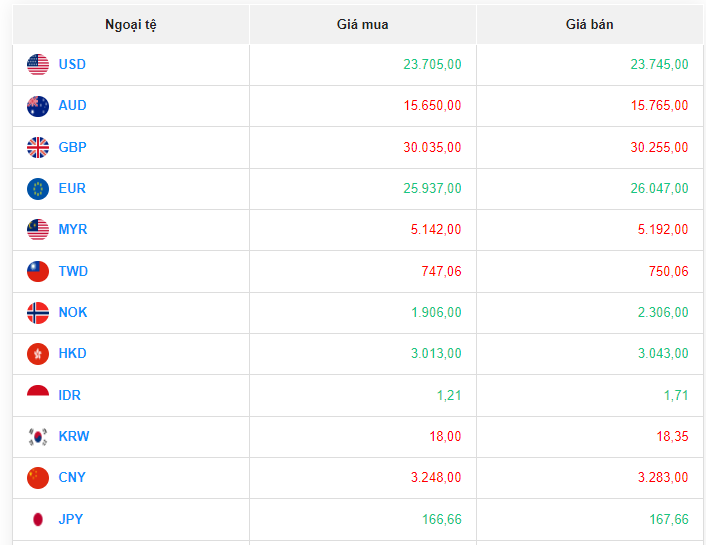The width and height of the screenshot is (706, 545).
Task: Open the EUR currency link
Action: tap(72, 188)
